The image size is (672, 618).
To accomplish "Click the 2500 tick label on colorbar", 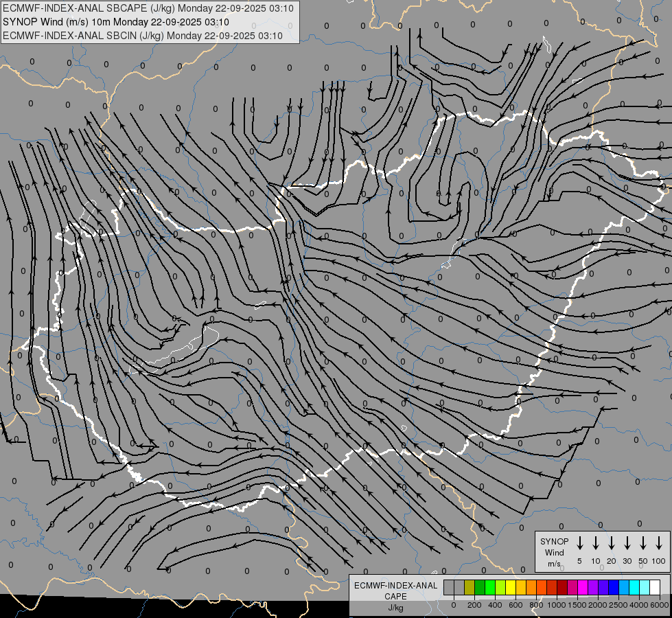I will click(x=618, y=605).
